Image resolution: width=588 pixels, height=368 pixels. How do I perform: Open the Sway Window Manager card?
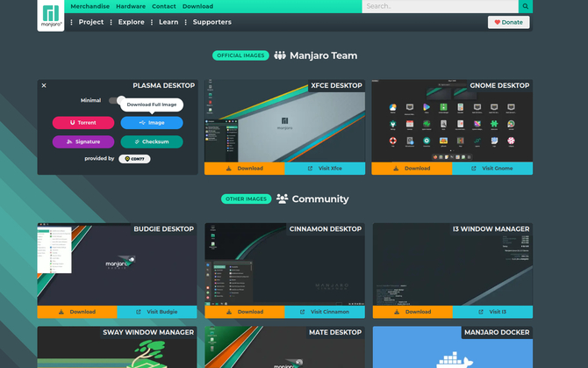coord(117,347)
